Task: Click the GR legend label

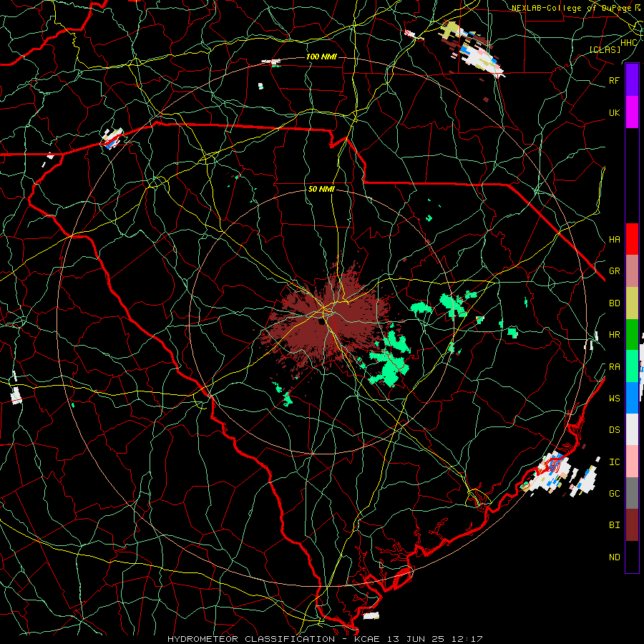Action: (614, 271)
